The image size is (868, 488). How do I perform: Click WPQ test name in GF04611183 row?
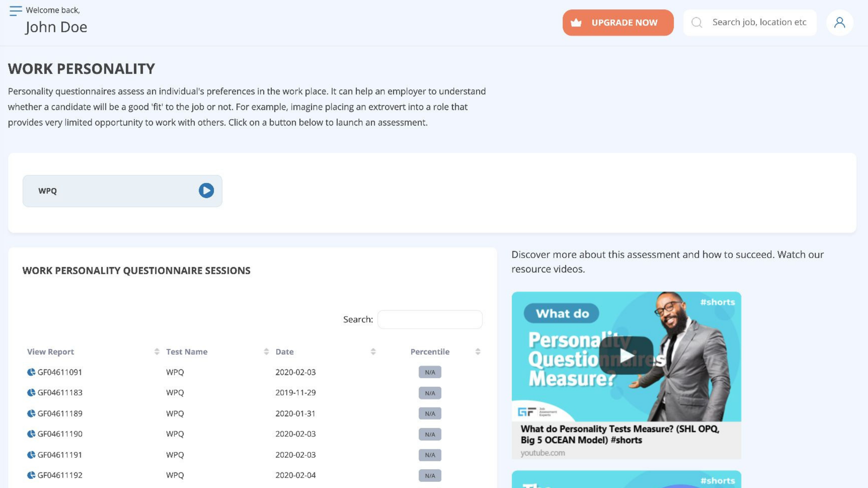[175, 393]
